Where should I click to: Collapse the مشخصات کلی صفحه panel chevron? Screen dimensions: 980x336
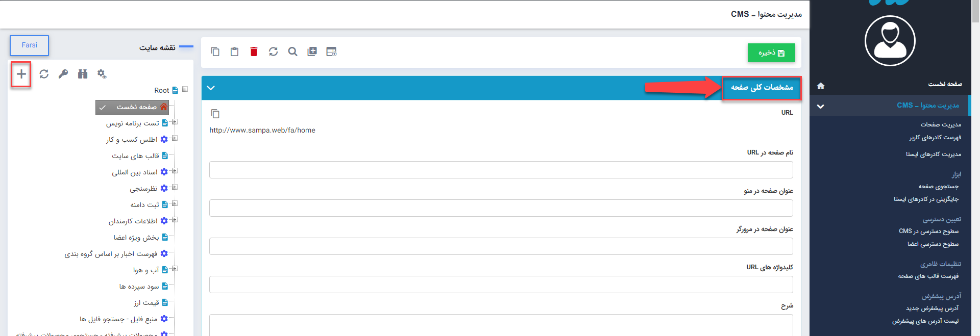[211, 88]
